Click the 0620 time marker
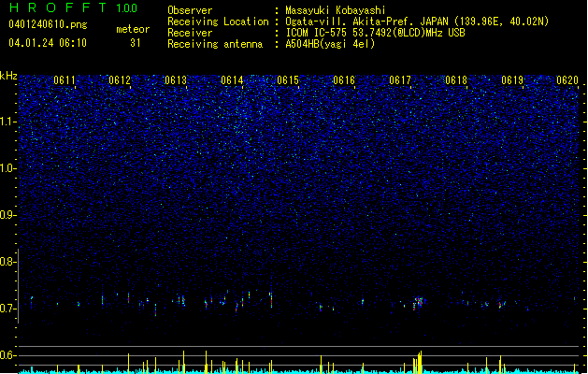 coord(567,80)
